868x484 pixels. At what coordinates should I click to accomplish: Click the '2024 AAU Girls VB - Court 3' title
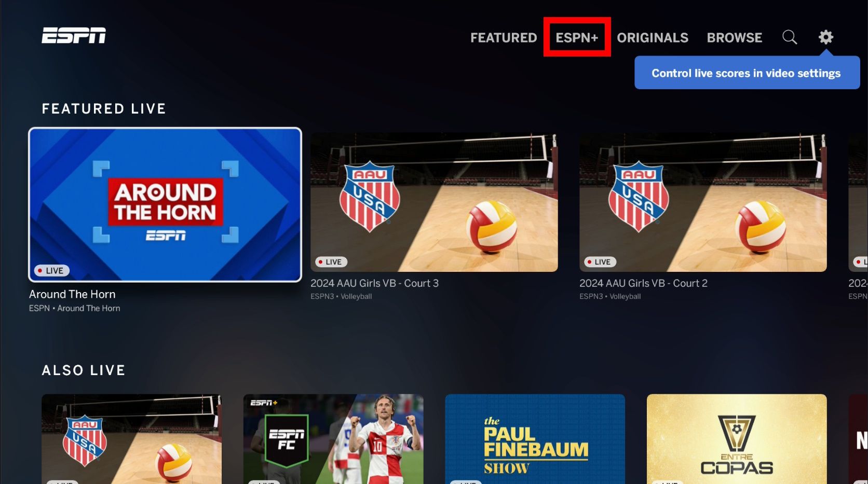pos(374,283)
